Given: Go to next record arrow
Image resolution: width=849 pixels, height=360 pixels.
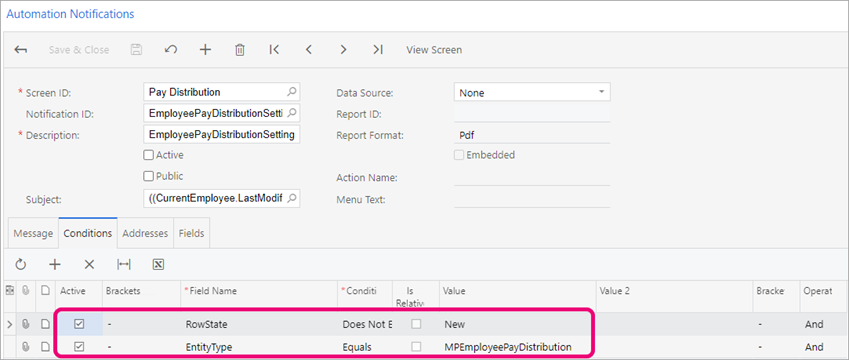Looking at the screenshot, I should (x=343, y=50).
